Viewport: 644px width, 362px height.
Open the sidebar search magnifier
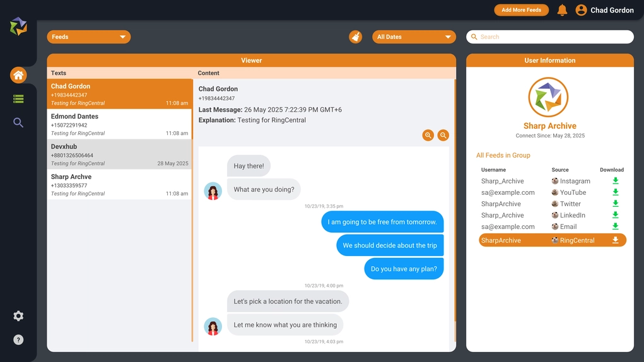click(x=18, y=123)
